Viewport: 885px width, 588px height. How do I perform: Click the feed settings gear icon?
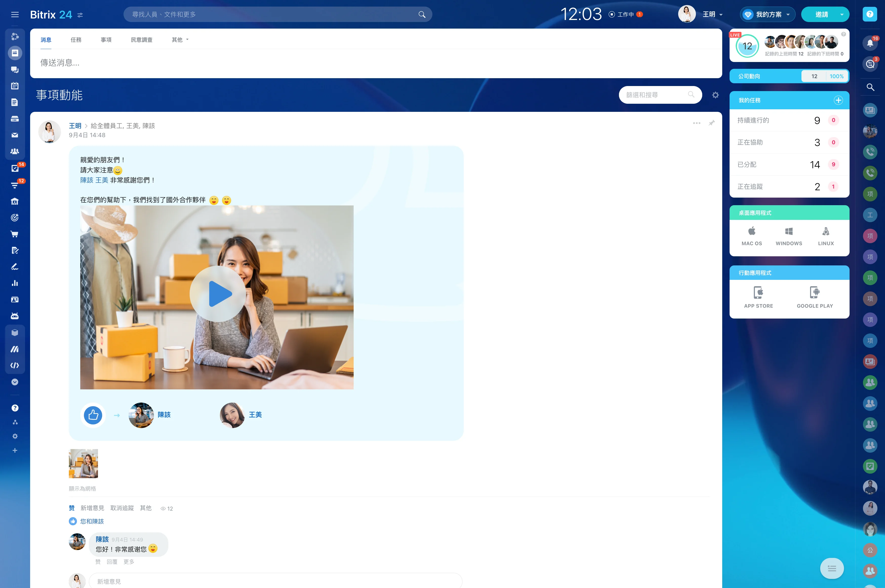coord(715,95)
